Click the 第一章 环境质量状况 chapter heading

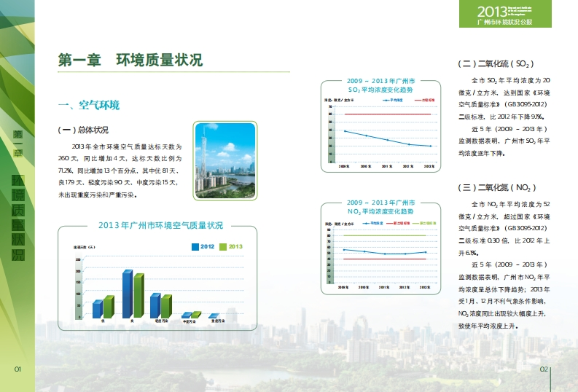[x=130, y=60]
